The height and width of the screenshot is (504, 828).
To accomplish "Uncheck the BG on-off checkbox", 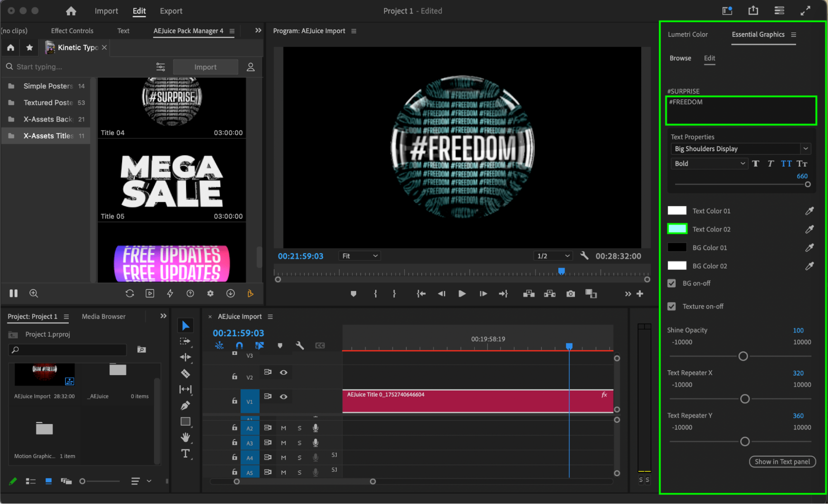I will tap(672, 283).
